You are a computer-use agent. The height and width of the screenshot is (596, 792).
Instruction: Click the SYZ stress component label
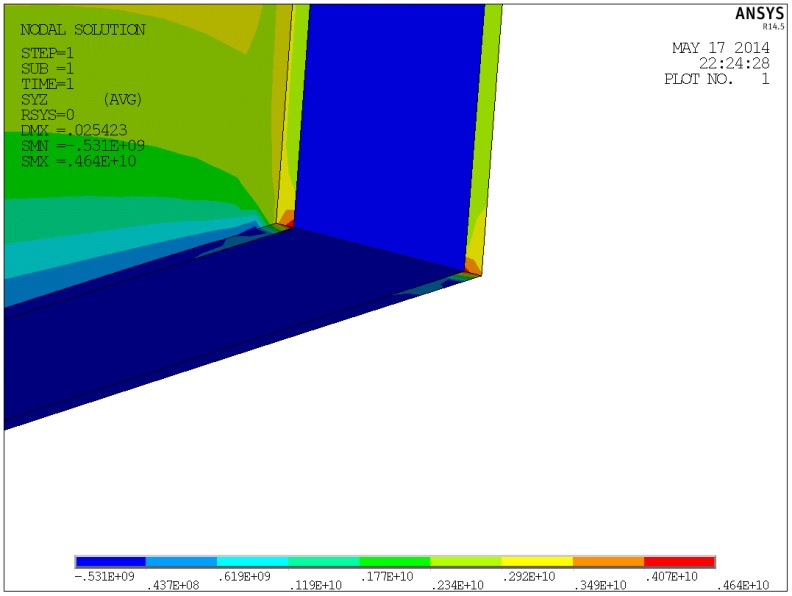click(x=34, y=100)
